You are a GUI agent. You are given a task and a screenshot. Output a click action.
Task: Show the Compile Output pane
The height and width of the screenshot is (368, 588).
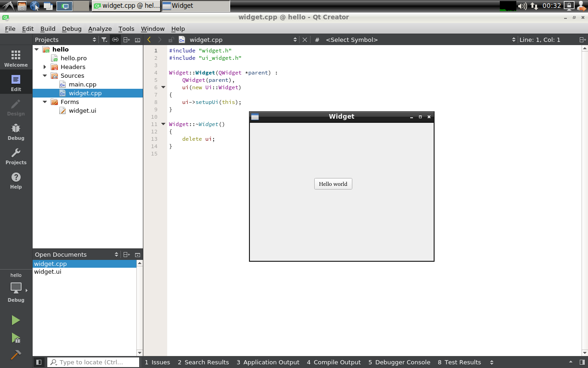334,362
